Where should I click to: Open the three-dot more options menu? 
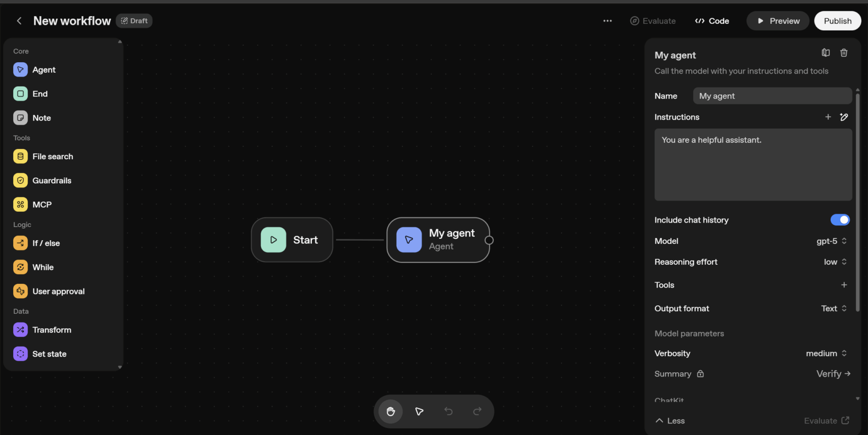click(607, 21)
